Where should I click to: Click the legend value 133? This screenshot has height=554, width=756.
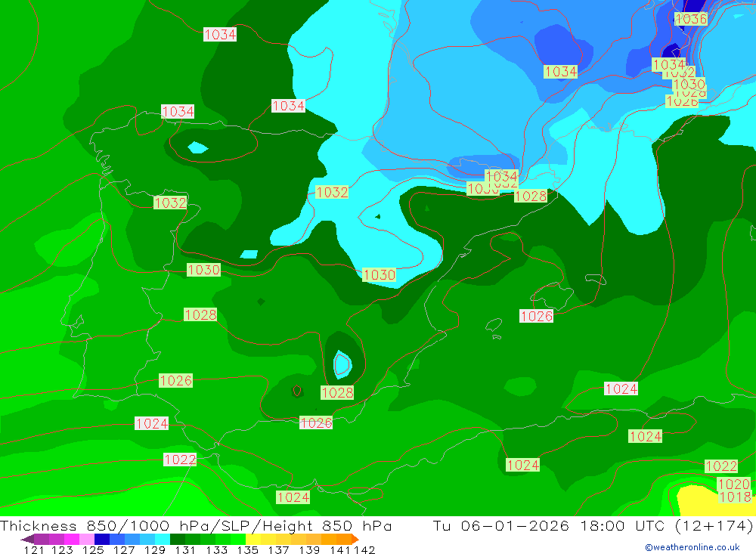(216, 549)
